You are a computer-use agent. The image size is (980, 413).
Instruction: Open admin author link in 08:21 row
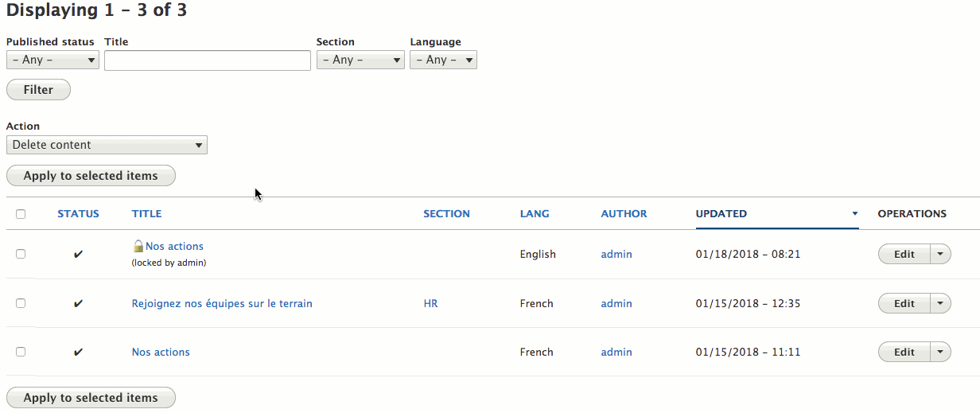[x=616, y=255]
